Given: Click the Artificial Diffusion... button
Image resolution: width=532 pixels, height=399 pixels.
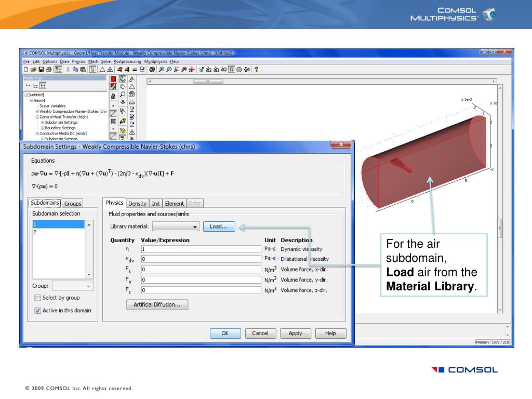Looking at the screenshot, I should [157, 304].
